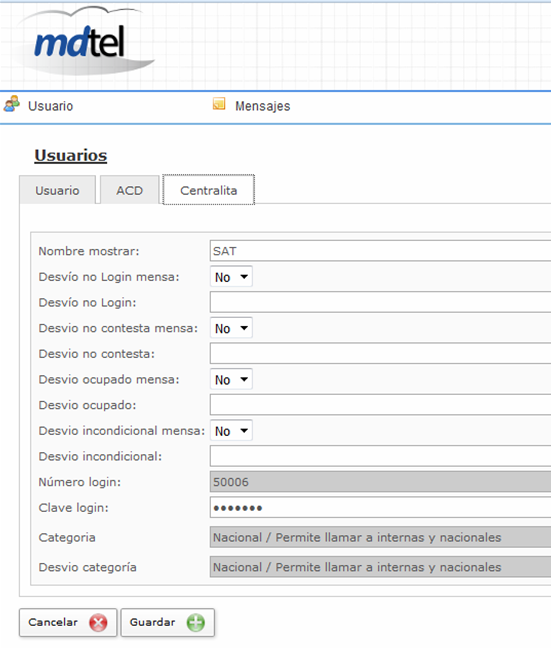Click the red X icon on Cancelar
This screenshot has width=551, height=648.
pyautogui.click(x=98, y=622)
